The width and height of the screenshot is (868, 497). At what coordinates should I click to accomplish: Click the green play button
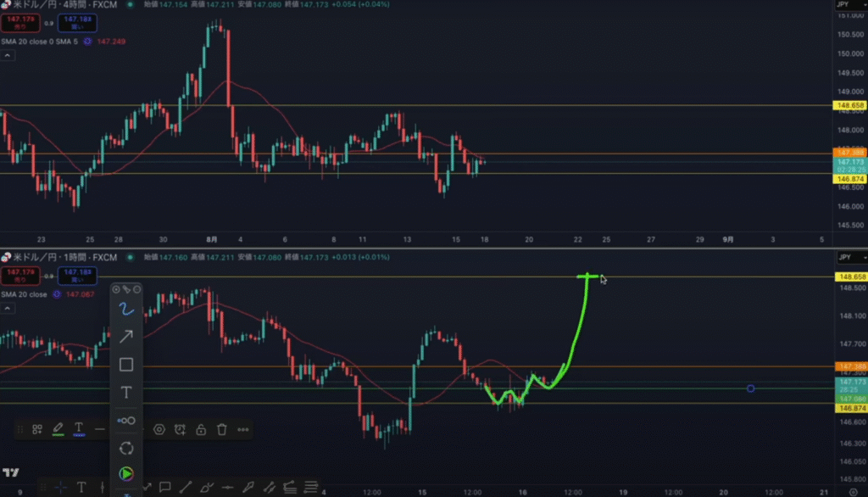click(126, 474)
